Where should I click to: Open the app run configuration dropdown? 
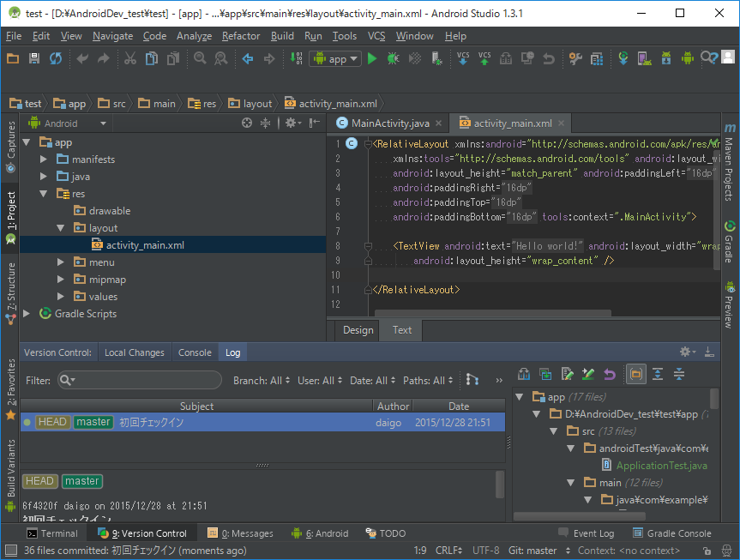(x=335, y=58)
